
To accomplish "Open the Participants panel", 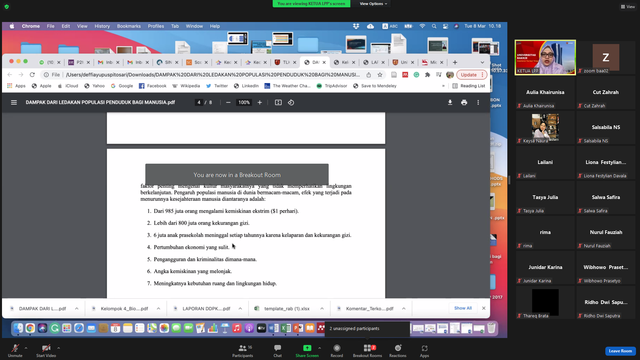I will point(243,350).
